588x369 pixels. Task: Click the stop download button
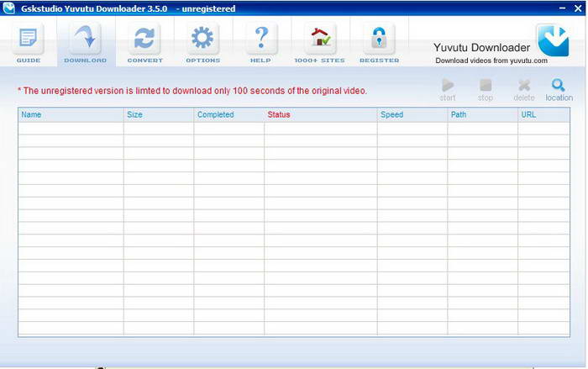point(486,90)
